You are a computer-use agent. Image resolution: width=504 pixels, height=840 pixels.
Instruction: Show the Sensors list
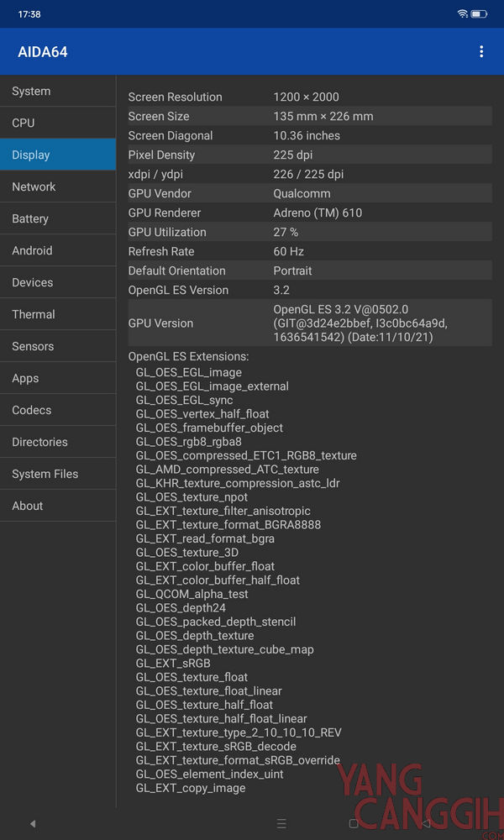click(58, 347)
